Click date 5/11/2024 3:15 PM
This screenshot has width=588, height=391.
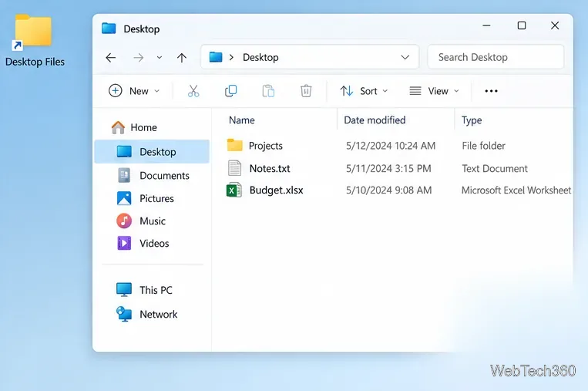coord(388,168)
